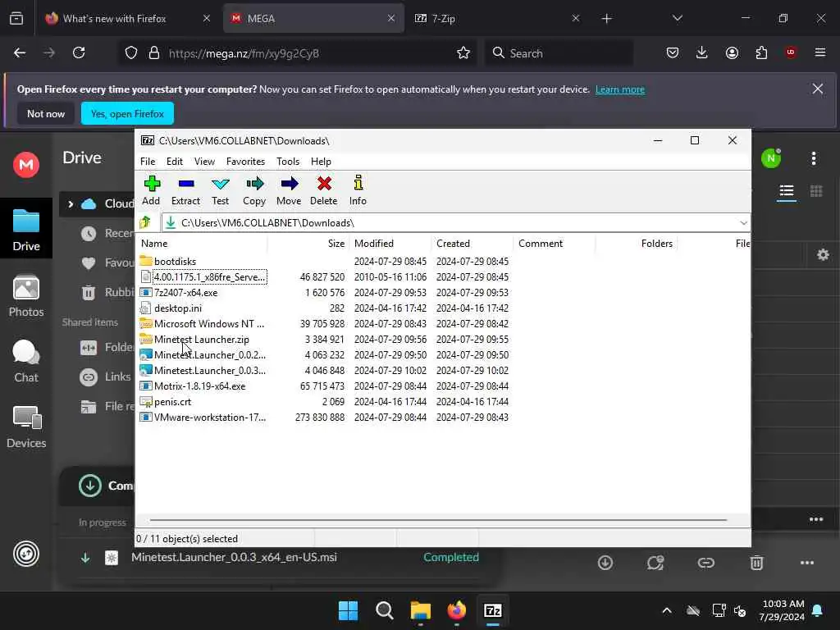
Task: Switch to What's new with Firefox tab
Action: pyautogui.click(x=126, y=19)
